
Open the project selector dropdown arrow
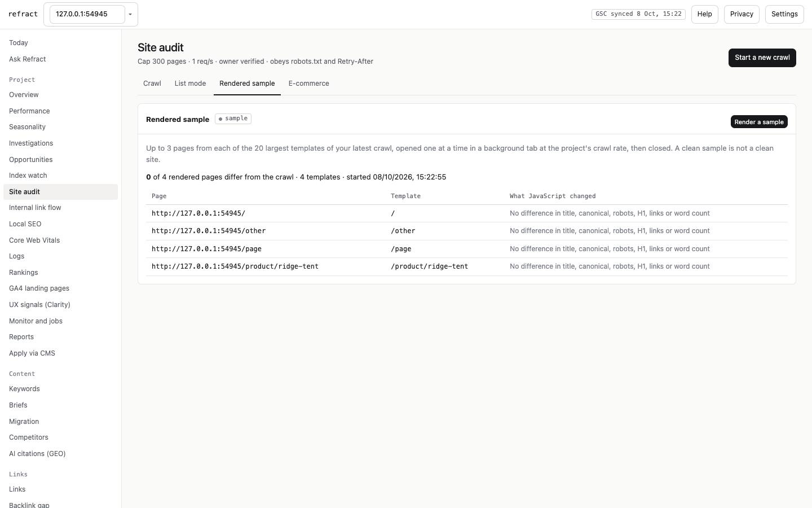pos(130,14)
